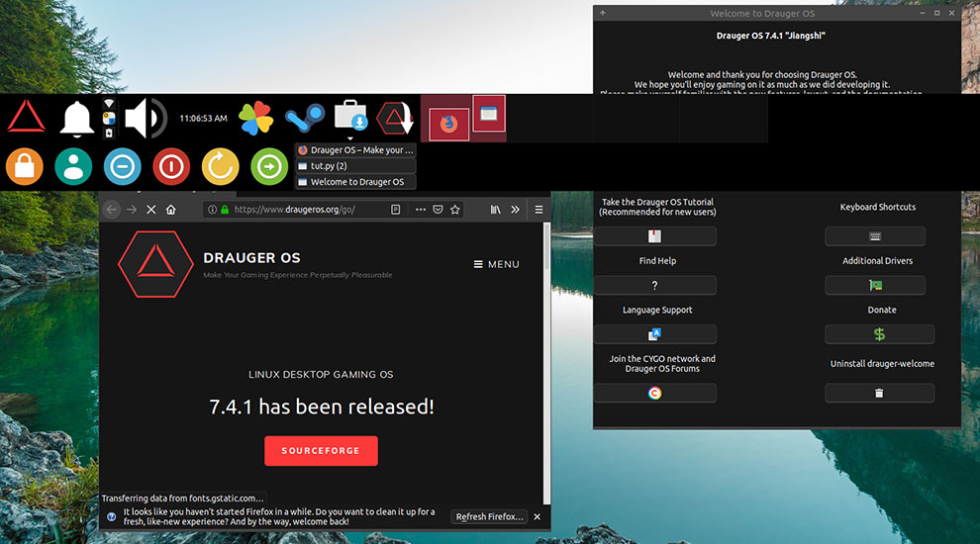980x544 pixels.
Task: Select 'Welcome to Drauger OS' window list entry
Action: pyautogui.click(x=355, y=182)
